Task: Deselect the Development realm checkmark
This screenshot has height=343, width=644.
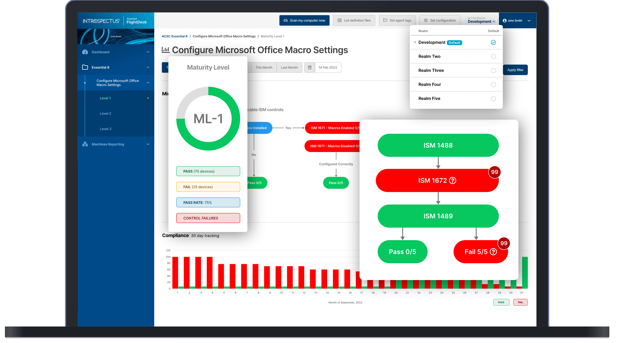Action: tap(493, 42)
